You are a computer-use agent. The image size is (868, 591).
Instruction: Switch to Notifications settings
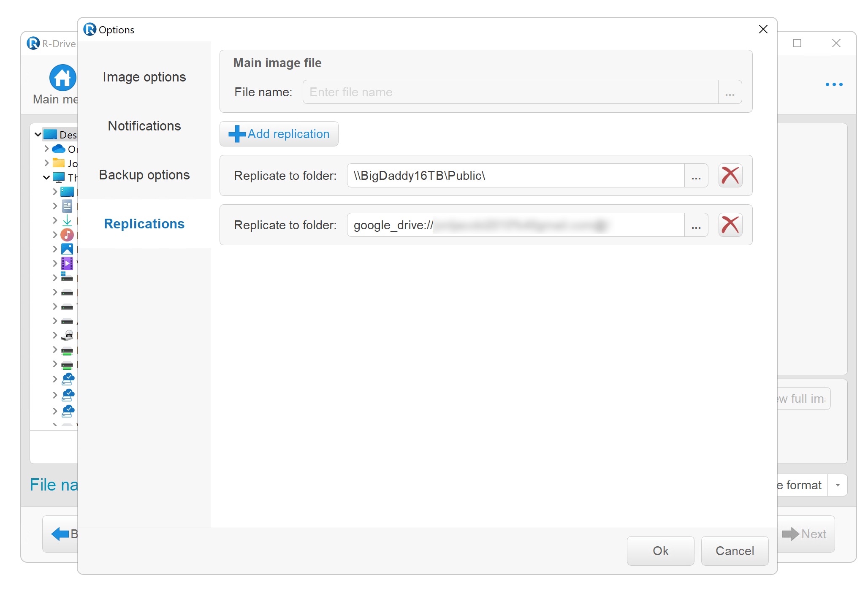coord(144,126)
